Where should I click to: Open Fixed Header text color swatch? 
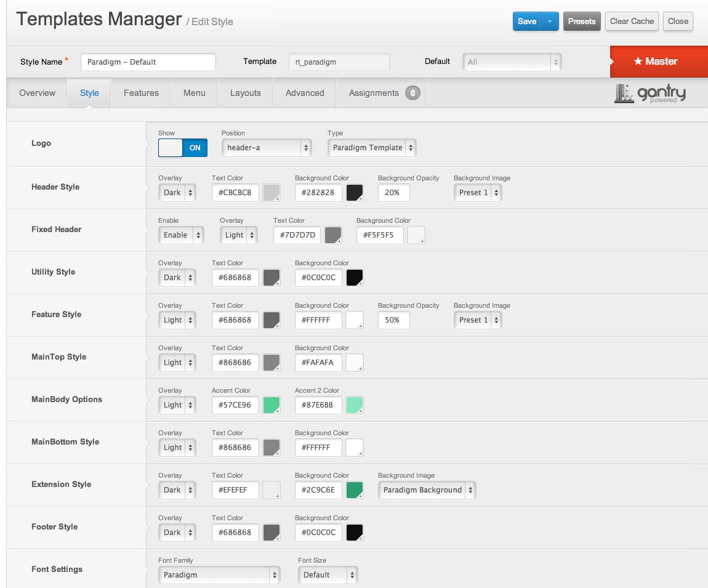[x=333, y=235]
